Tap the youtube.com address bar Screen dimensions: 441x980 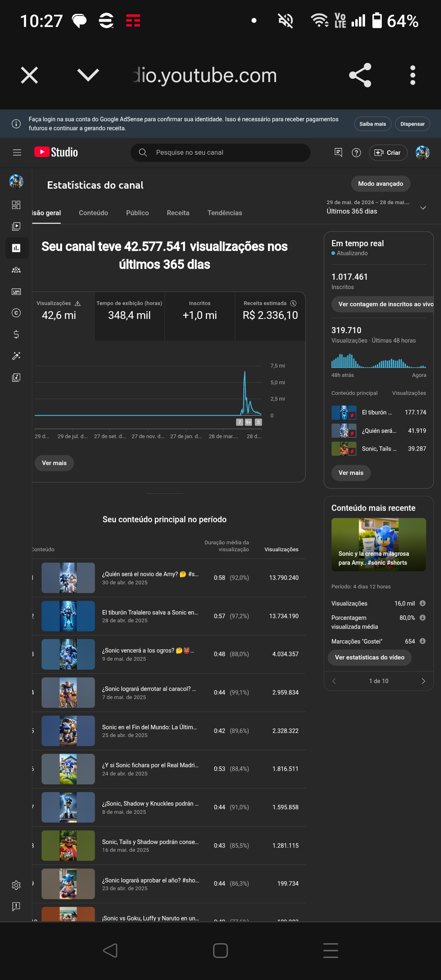[205, 75]
